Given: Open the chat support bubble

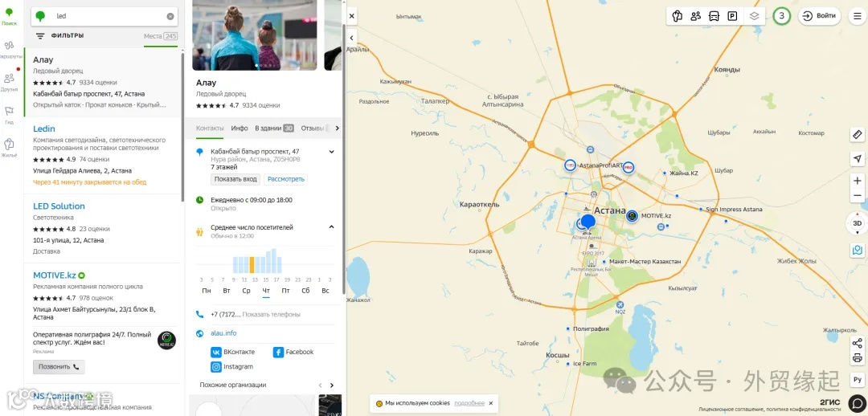Looking at the screenshot, I should [x=858, y=402].
